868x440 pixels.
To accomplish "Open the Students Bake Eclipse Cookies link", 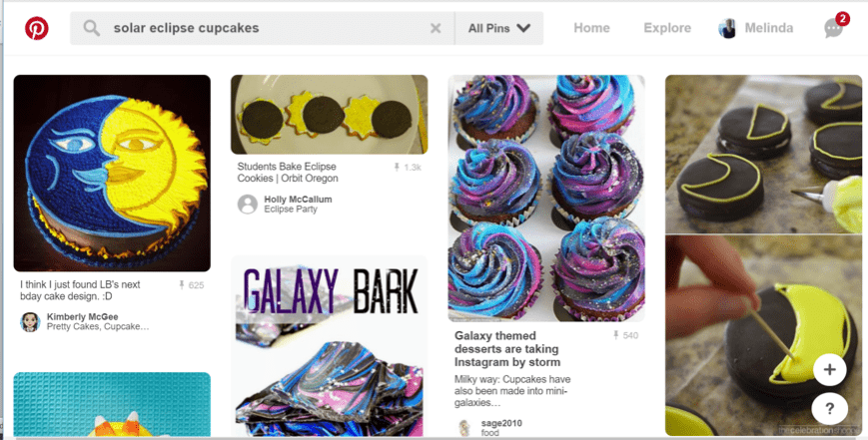I will coord(288,173).
